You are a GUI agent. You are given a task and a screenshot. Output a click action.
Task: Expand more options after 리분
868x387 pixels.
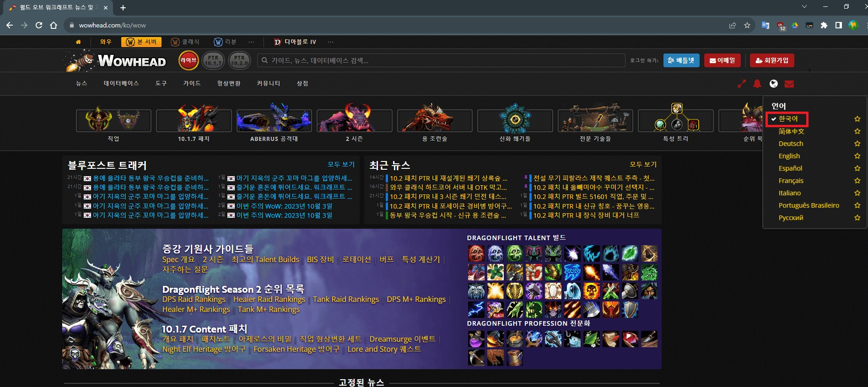(x=251, y=42)
